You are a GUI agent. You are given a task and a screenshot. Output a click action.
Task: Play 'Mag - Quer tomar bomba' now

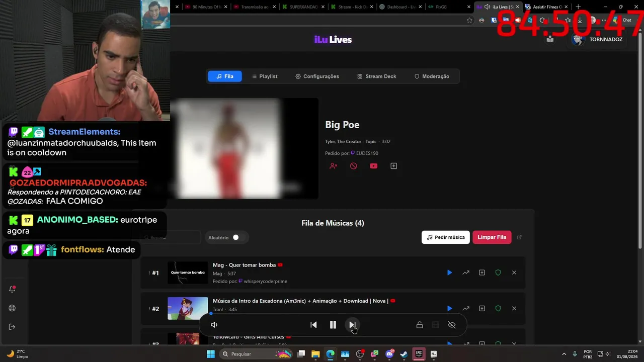pos(449,273)
